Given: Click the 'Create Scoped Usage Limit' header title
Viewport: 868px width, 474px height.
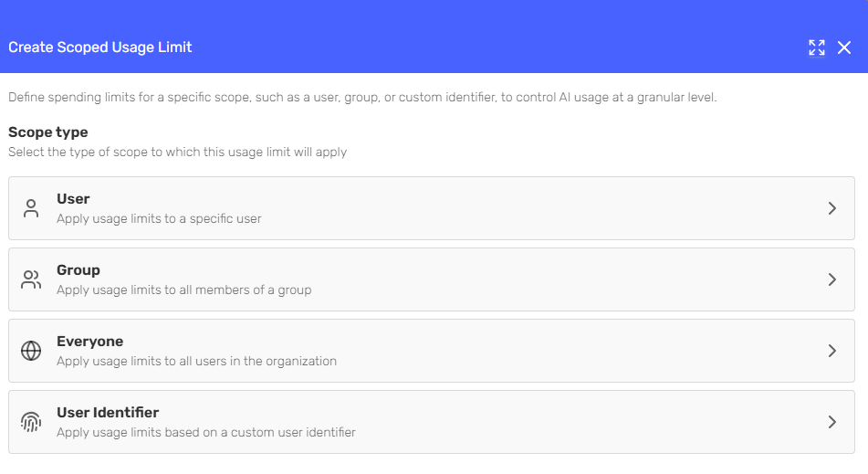Looking at the screenshot, I should 100,47.
